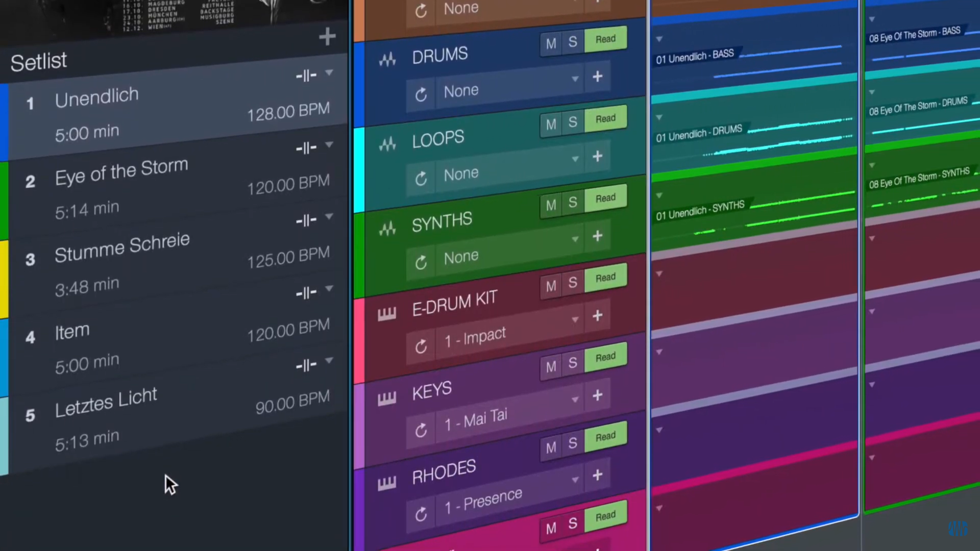980x551 pixels.
Task: Click the waveform icon on DRUMS track
Action: click(387, 60)
